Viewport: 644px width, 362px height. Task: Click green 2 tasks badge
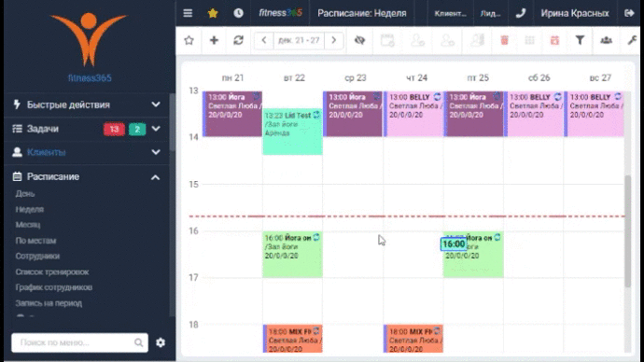click(x=137, y=129)
